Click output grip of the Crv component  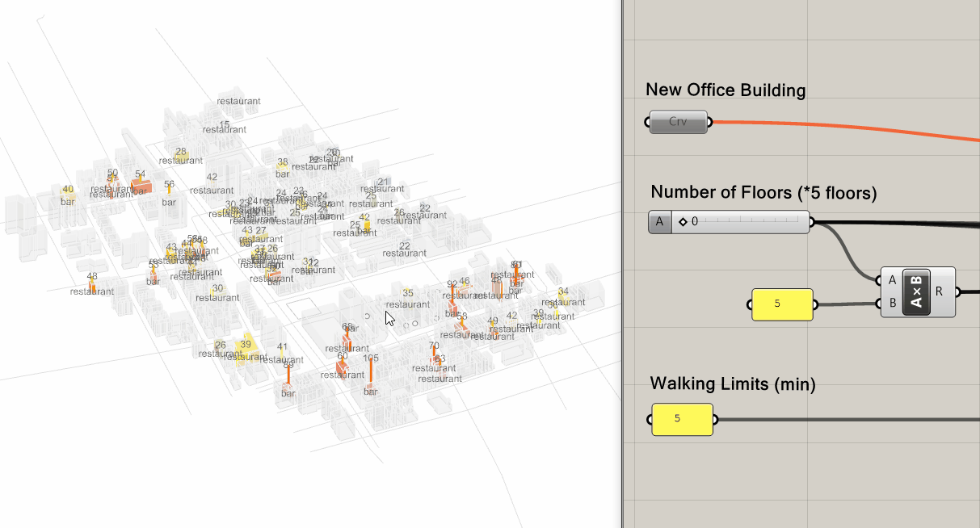pos(710,123)
